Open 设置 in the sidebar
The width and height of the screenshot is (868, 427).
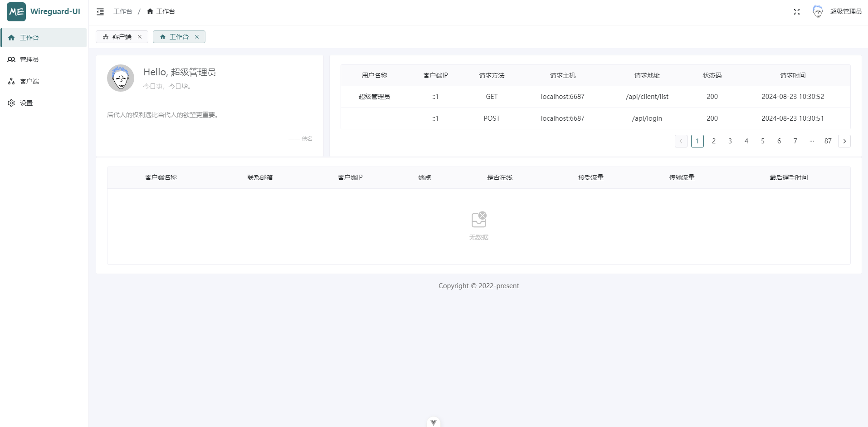point(26,103)
